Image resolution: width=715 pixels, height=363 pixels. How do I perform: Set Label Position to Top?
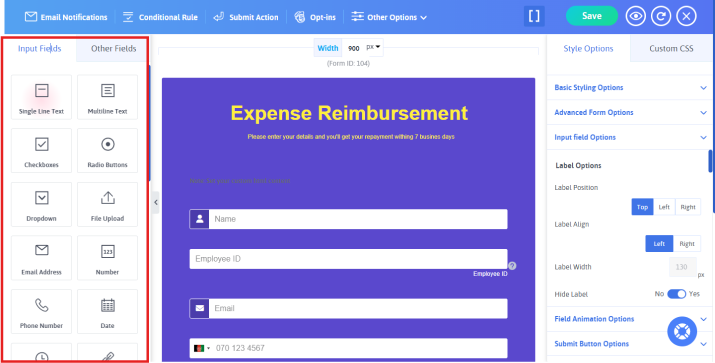(x=642, y=207)
